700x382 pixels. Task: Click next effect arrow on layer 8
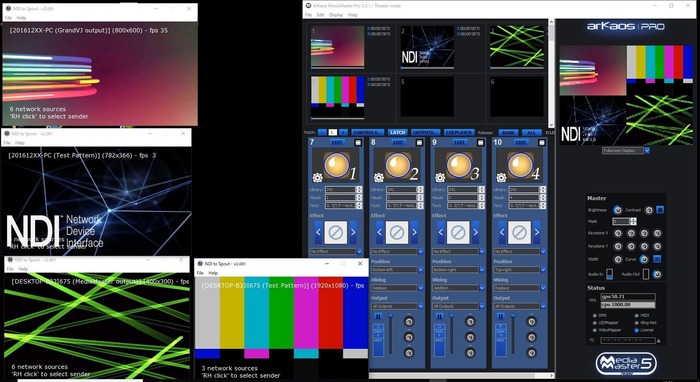point(414,232)
